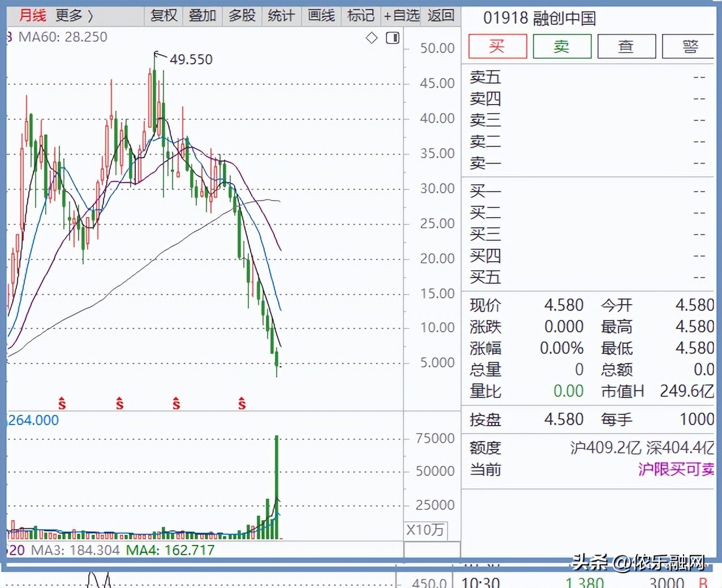Add the stock via +自选

[x=401, y=16]
